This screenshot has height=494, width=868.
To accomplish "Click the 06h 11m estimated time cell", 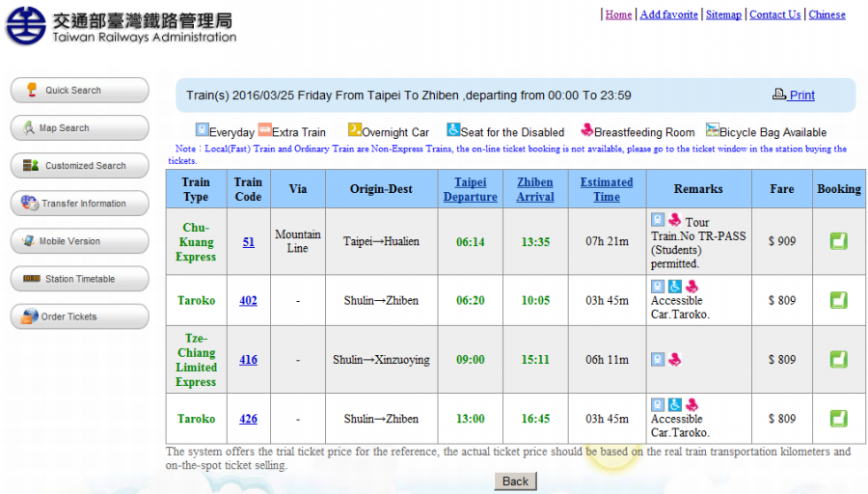I will (x=607, y=360).
